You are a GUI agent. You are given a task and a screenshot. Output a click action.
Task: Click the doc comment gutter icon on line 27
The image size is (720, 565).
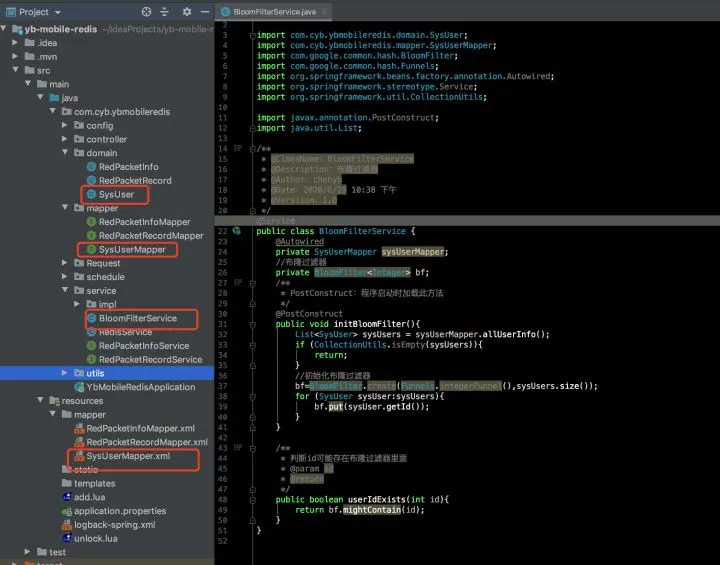[237, 283]
